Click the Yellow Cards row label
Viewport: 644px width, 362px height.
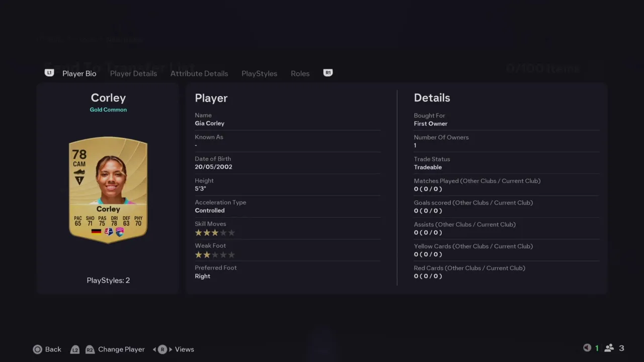[x=473, y=246]
